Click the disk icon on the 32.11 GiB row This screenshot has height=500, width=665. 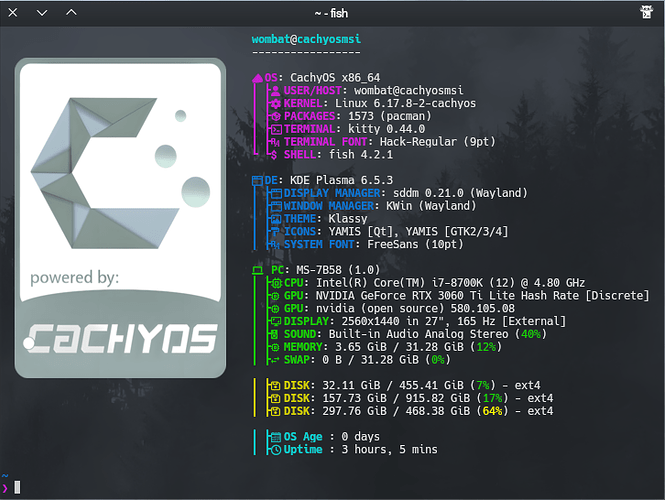click(276, 385)
